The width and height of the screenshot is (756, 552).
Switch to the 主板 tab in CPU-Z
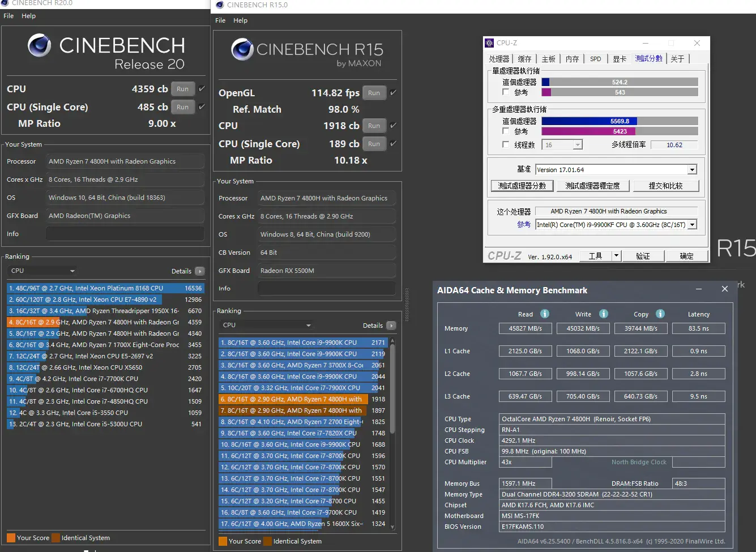548,59
